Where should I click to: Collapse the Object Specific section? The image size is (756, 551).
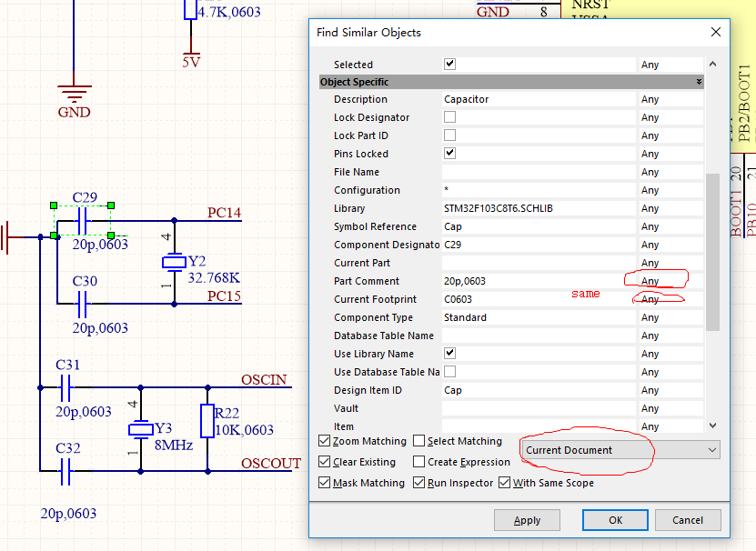click(699, 82)
